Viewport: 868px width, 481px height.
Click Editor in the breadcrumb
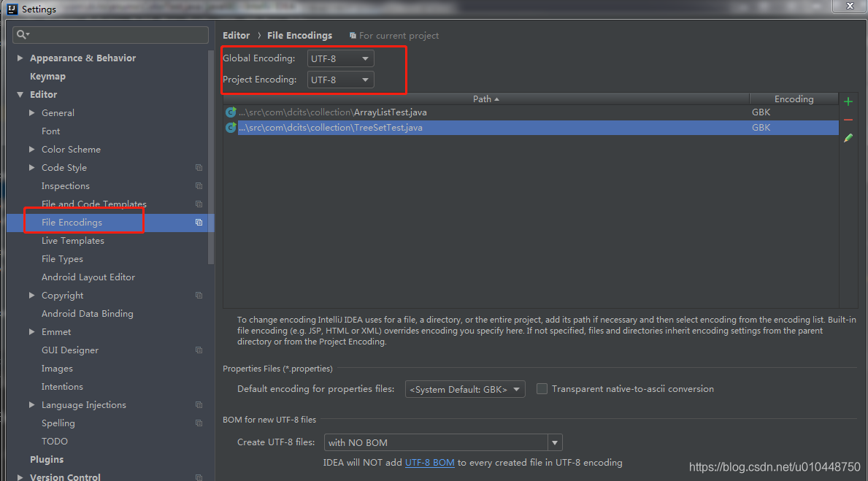click(237, 36)
